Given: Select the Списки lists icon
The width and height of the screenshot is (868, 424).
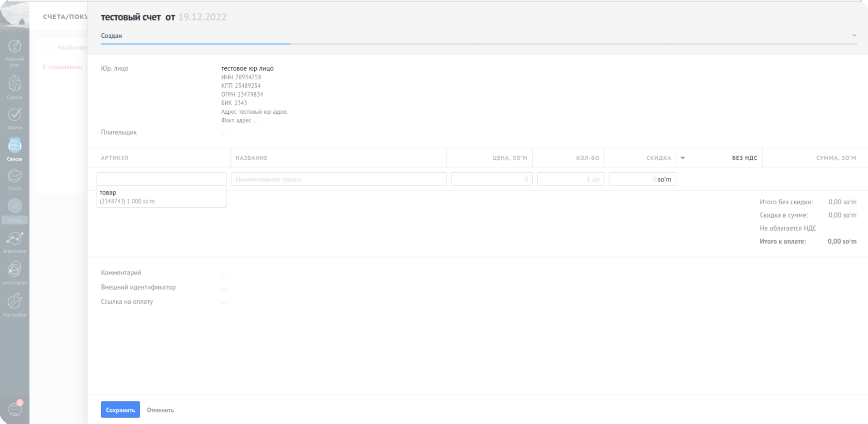Looking at the screenshot, I should tap(14, 146).
